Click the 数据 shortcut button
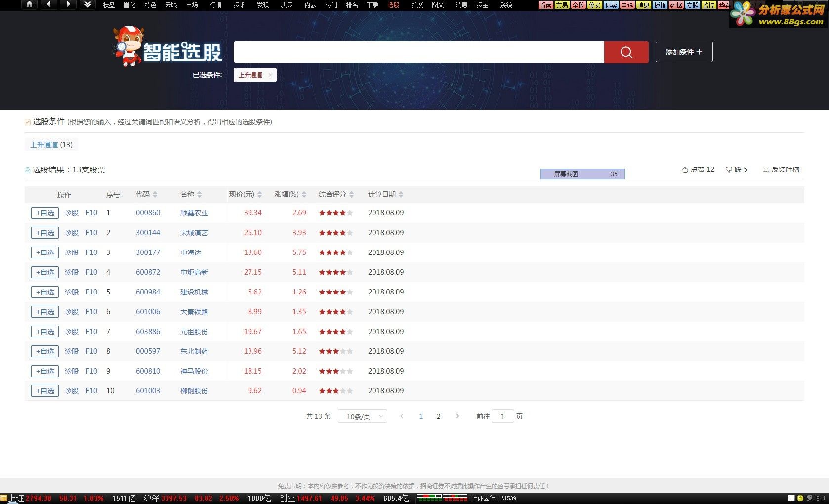 [x=676, y=5]
